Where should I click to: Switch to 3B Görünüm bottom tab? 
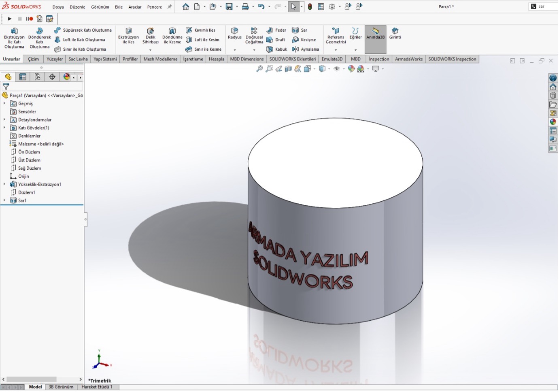coord(61,387)
